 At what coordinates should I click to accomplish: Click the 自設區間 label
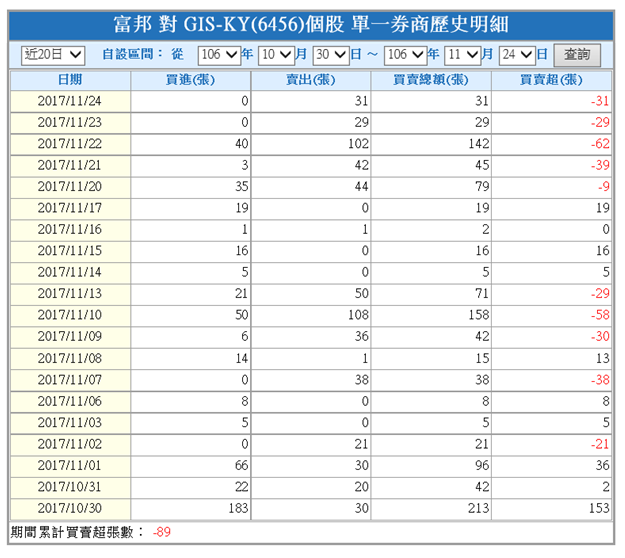click(132, 55)
